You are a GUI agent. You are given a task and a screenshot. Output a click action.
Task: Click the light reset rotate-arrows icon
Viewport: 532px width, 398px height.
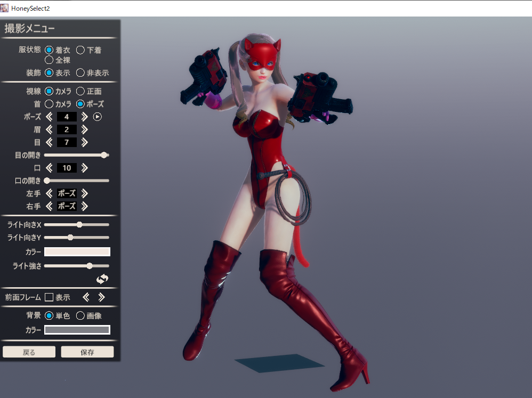click(102, 279)
